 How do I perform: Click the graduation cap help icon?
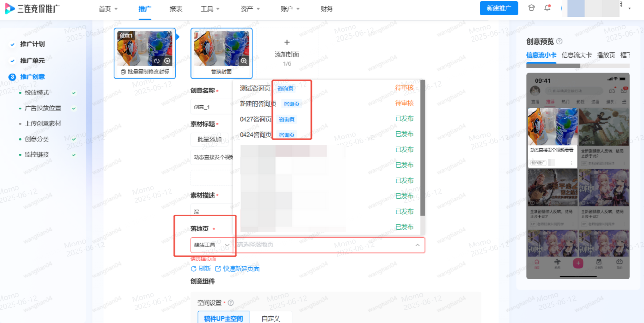pyautogui.click(x=531, y=8)
